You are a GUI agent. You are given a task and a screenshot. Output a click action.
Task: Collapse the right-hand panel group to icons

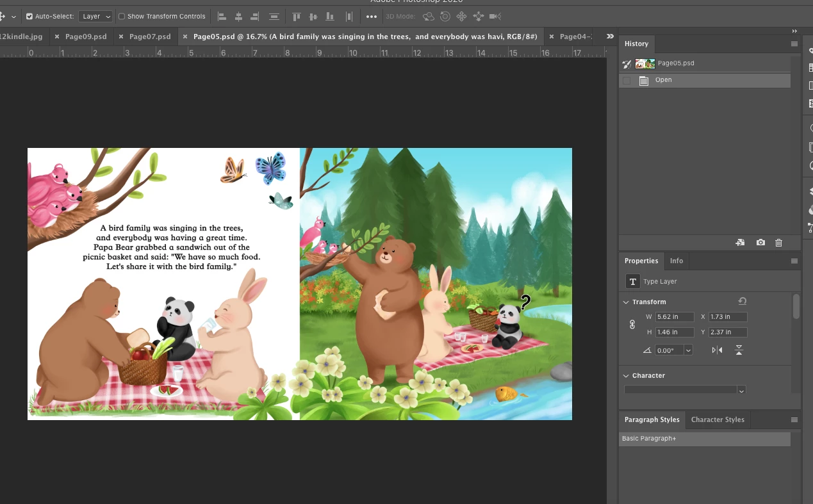pyautogui.click(x=794, y=31)
